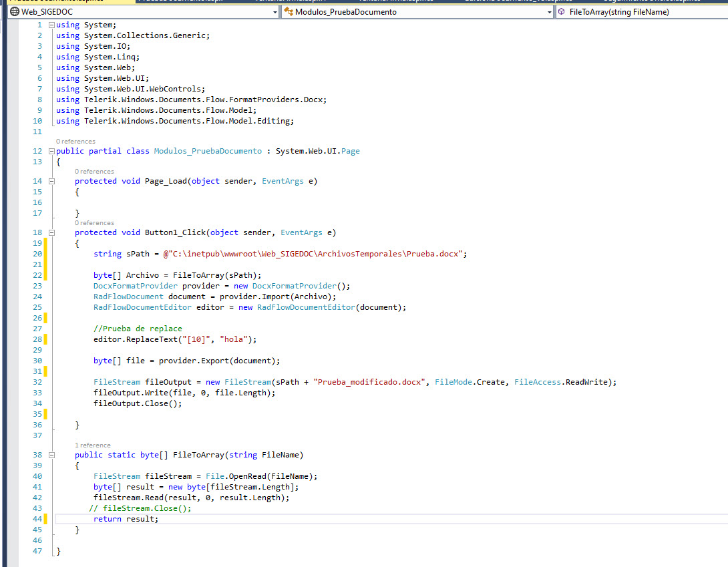Click "0 references" above Button1_Click

coord(94,223)
